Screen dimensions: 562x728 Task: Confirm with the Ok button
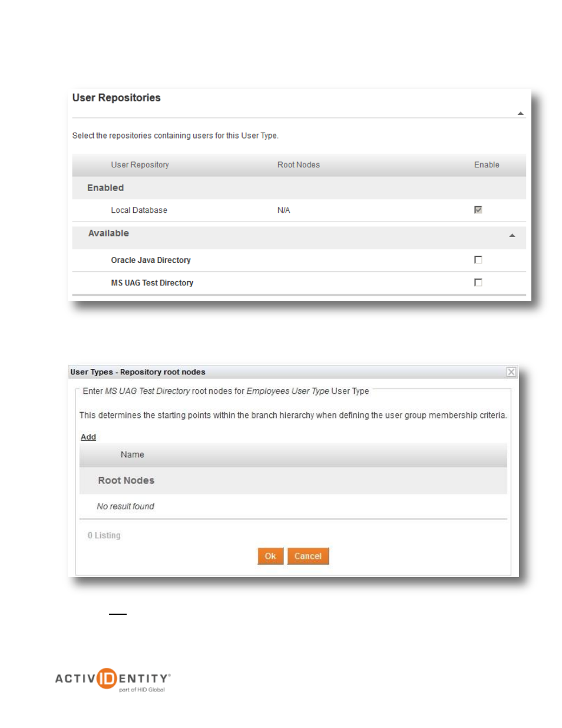pos(270,556)
